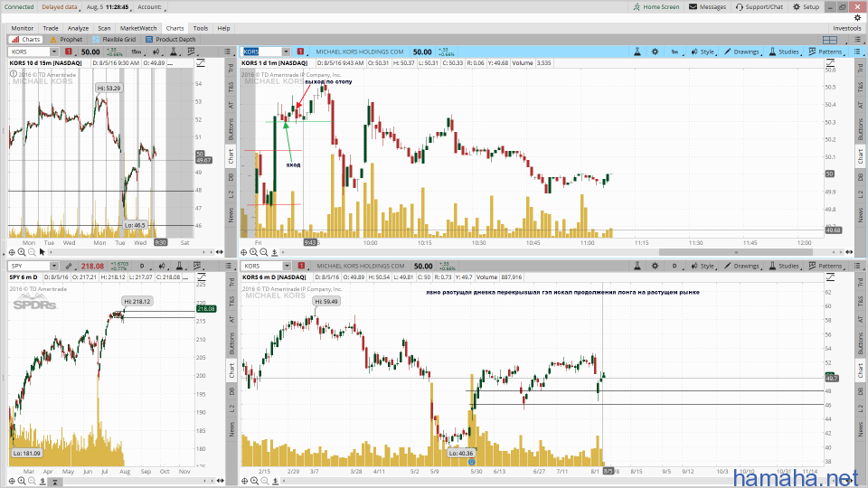Open Style menu in top-right chart
This screenshot has width=868, height=488.
point(703,52)
